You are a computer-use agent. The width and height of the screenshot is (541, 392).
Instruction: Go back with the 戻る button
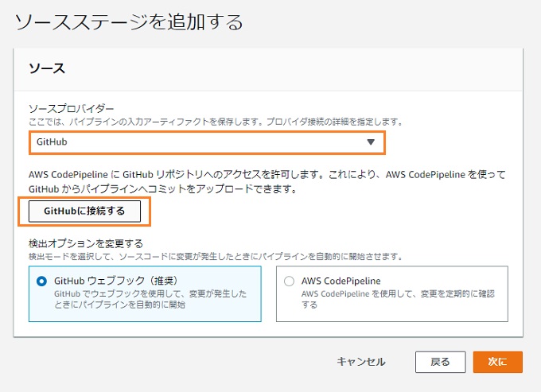tap(440, 362)
